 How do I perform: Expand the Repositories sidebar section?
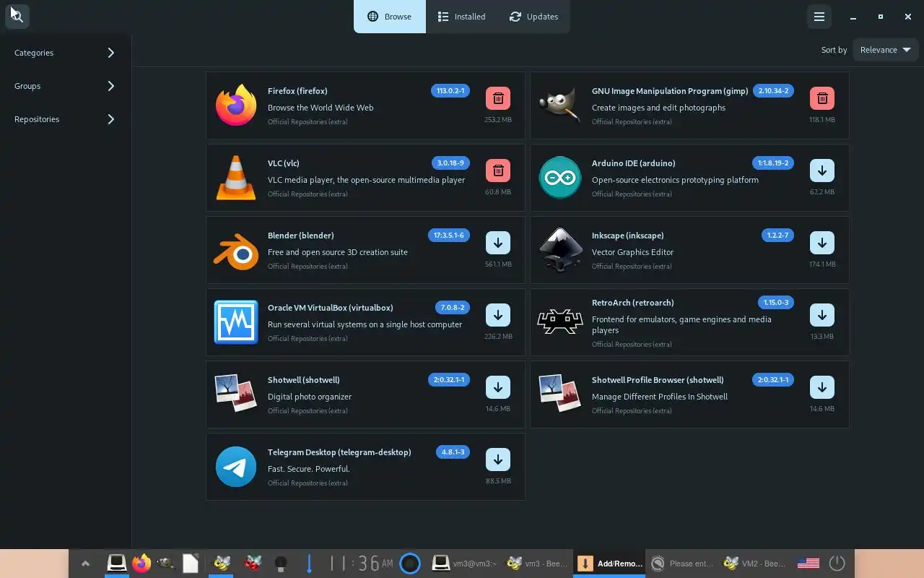[x=65, y=119]
